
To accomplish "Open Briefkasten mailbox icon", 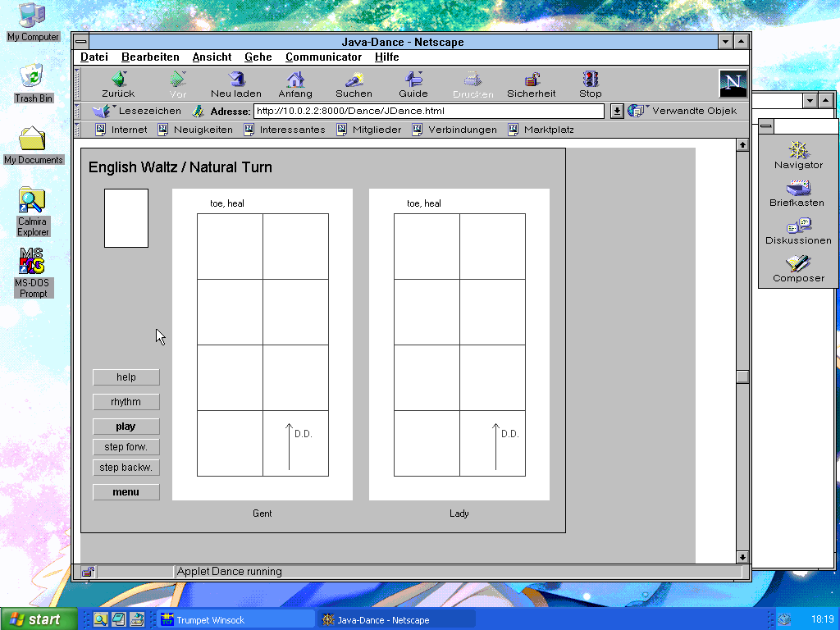I will point(798,189).
